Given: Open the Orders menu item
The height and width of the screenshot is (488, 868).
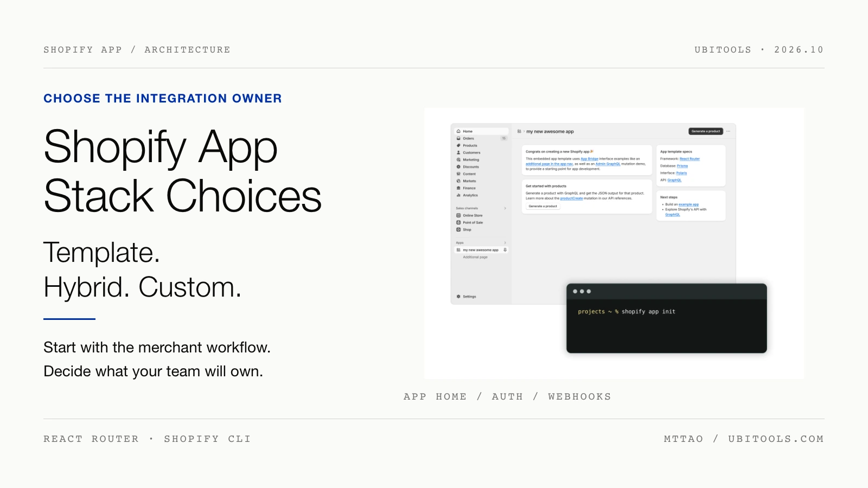Looking at the screenshot, I should [x=481, y=138].
